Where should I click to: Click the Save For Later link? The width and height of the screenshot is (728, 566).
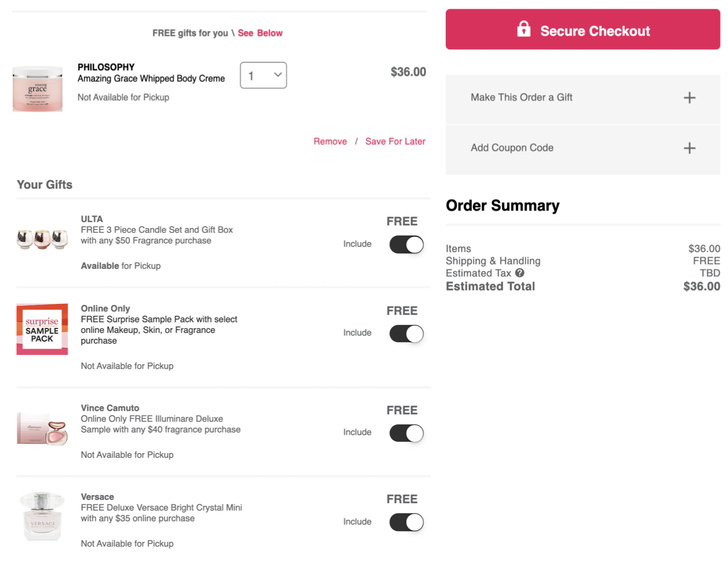pos(395,141)
